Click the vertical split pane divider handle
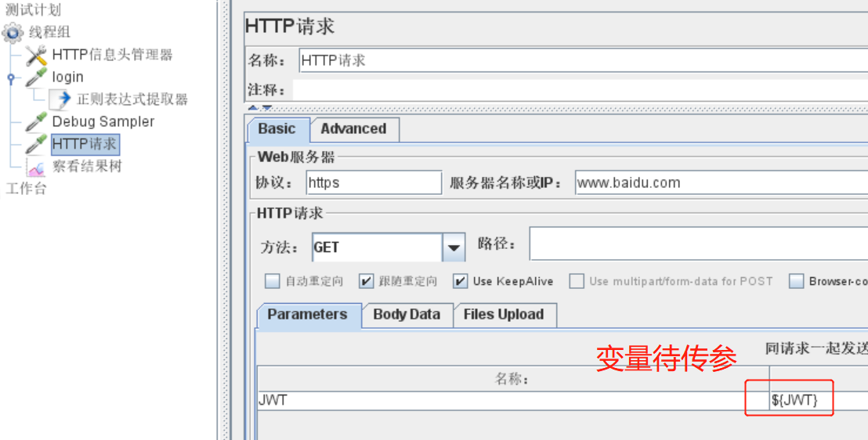Viewport: 868px width, 440px height. point(226,220)
